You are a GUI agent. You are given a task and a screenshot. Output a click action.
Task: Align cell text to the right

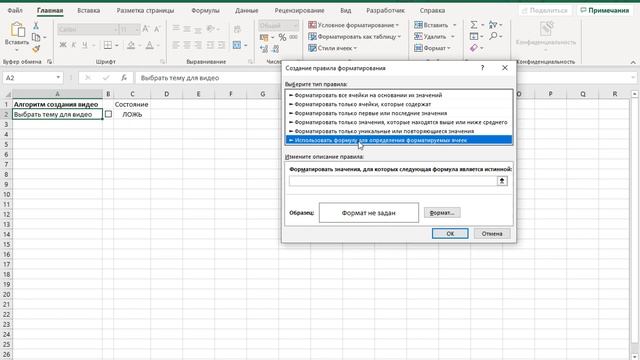198,45
